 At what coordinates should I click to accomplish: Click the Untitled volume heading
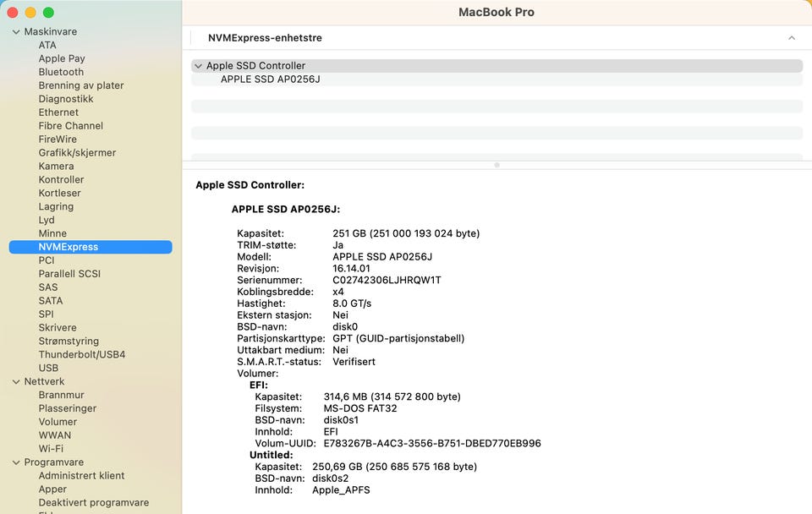coord(272,455)
